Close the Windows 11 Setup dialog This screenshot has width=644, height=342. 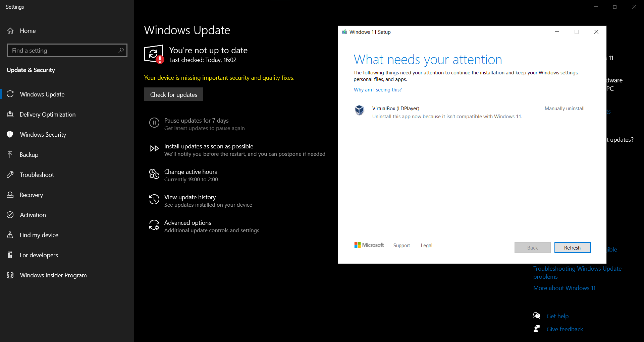coord(596,32)
